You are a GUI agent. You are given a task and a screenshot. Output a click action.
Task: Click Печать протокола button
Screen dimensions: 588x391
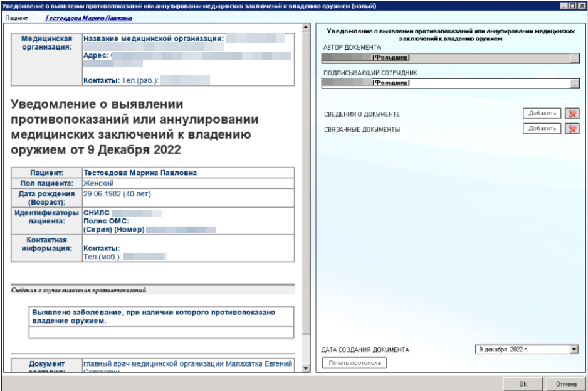coord(354,363)
